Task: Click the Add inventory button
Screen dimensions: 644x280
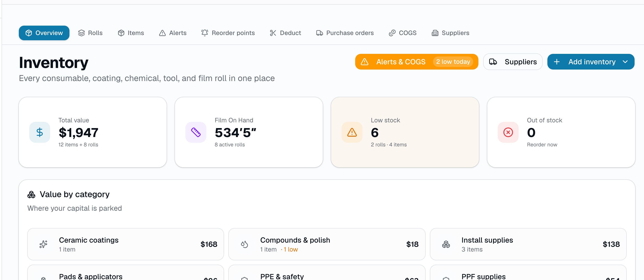Action: [591, 62]
